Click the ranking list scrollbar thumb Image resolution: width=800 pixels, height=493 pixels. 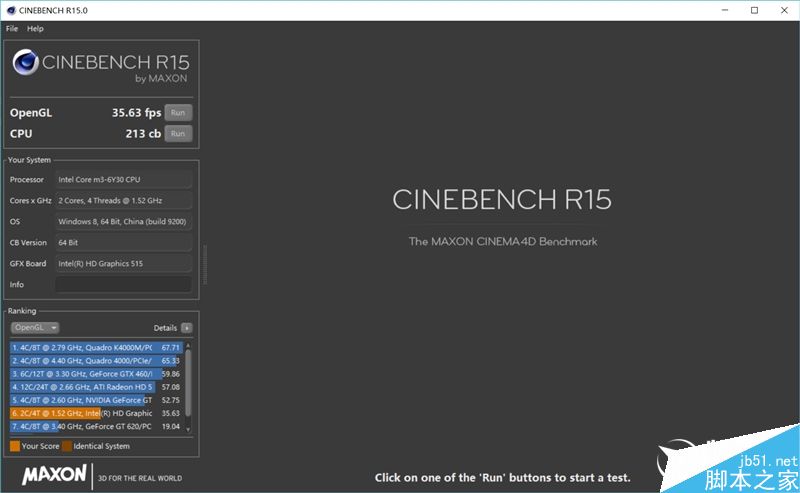pos(188,383)
